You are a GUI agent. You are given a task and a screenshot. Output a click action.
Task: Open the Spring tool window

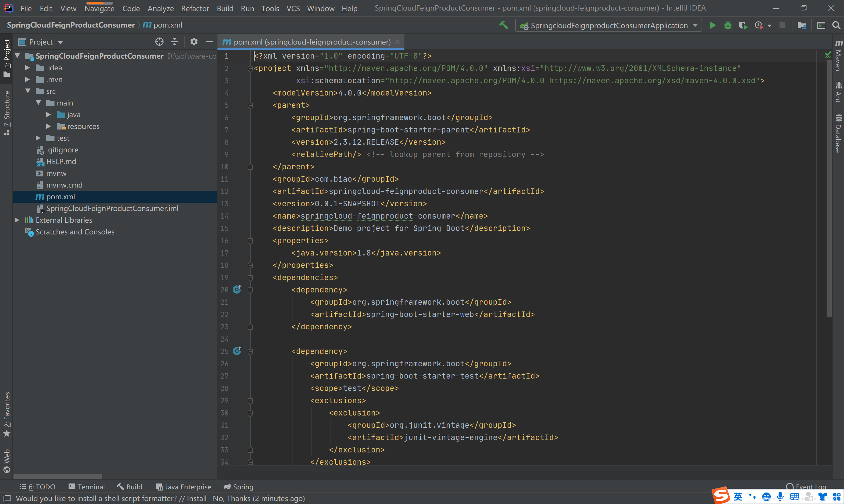[238, 486]
